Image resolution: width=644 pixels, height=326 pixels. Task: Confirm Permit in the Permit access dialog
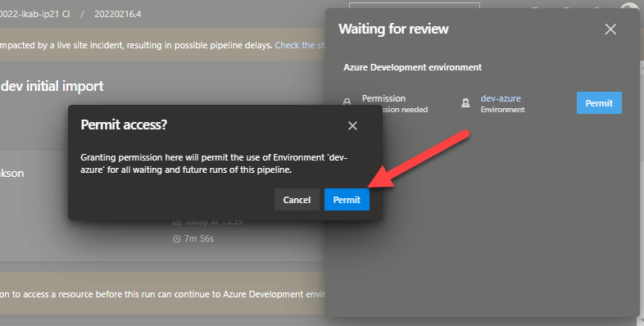pyautogui.click(x=347, y=200)
